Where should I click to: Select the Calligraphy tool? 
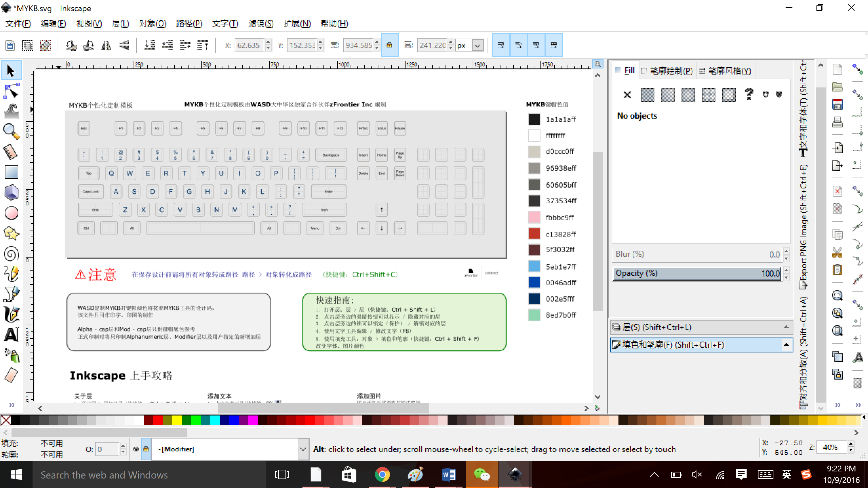[11, 314]
